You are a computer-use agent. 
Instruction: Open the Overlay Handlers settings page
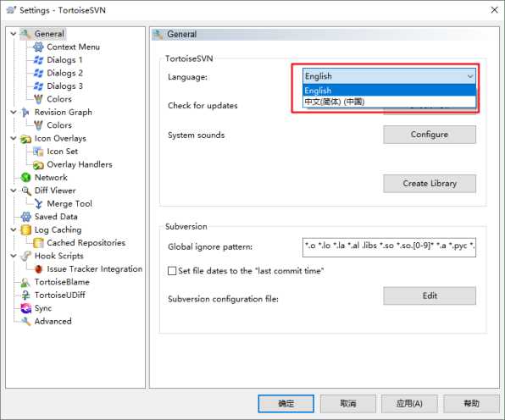pyautogui.click(x=80, y=165)
